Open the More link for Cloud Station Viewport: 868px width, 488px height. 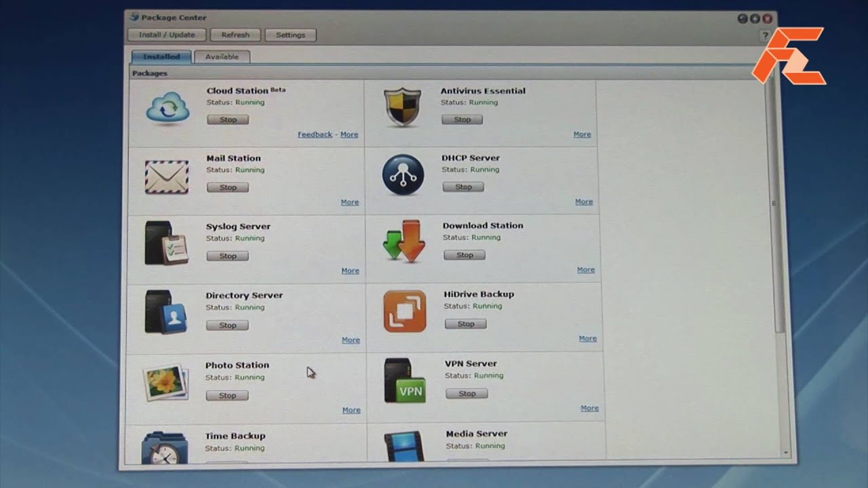(x=349, y=134)
